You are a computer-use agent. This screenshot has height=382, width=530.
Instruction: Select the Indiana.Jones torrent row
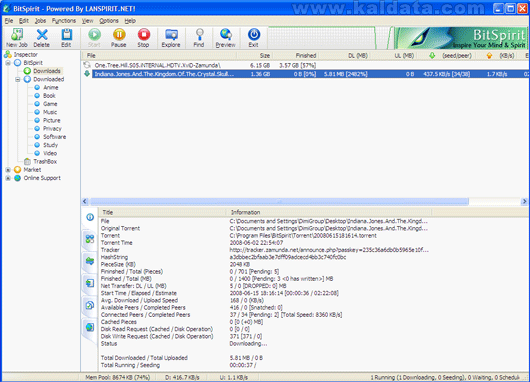coord(306,74)
